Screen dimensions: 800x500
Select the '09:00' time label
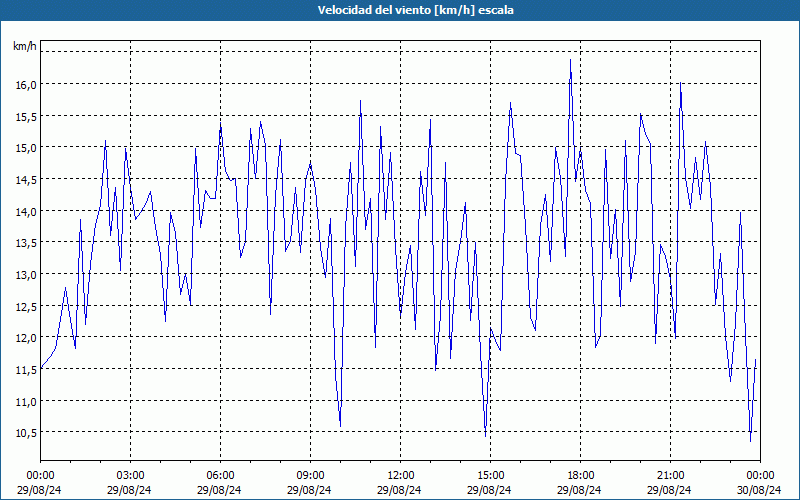pos(310,476)
